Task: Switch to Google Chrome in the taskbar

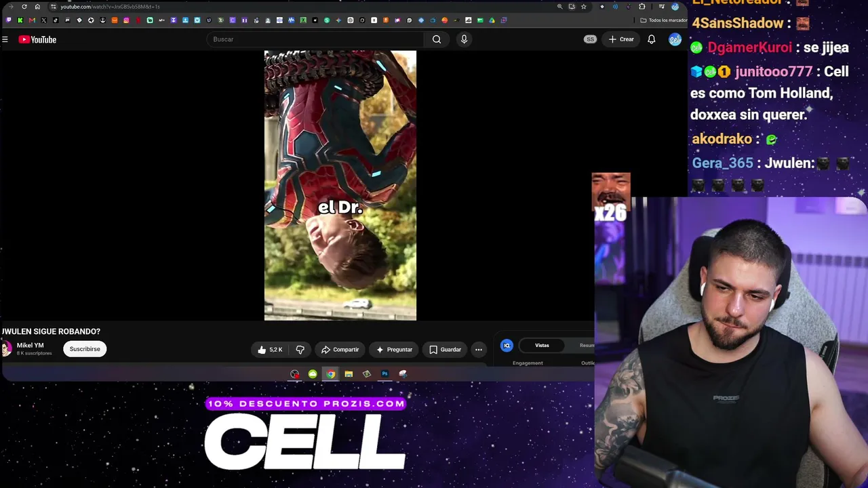Action: click(x=330, y=374)
